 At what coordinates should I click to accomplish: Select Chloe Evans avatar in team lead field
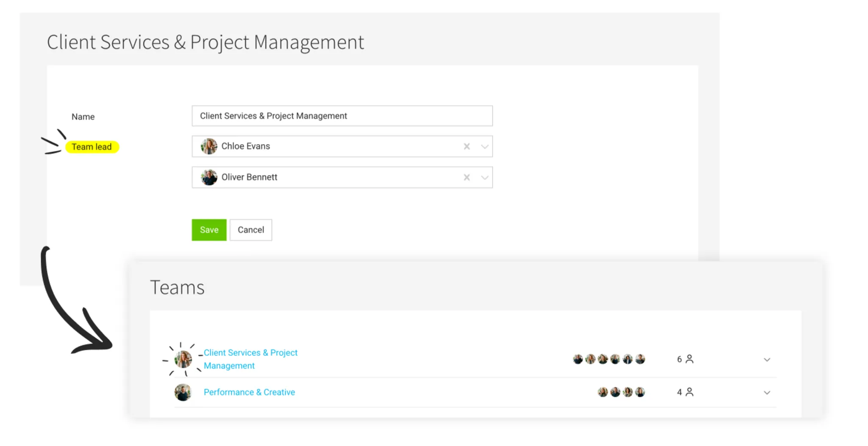[209, 147]
